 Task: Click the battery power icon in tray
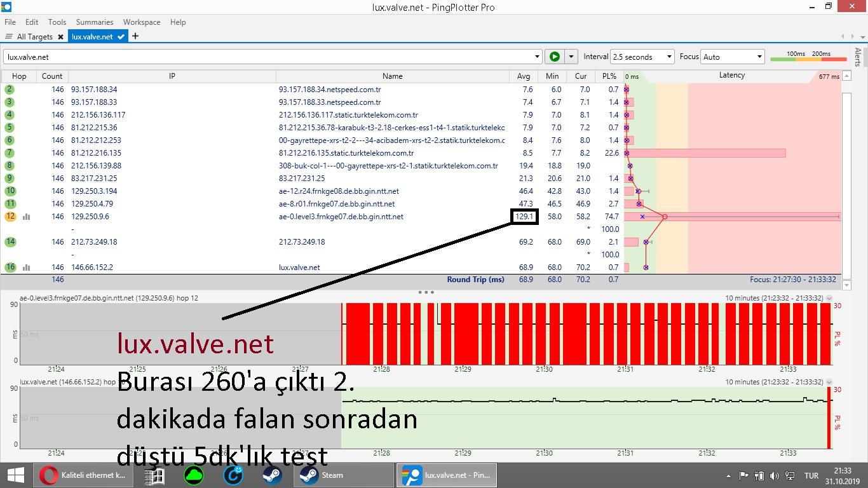click(759, 475)
